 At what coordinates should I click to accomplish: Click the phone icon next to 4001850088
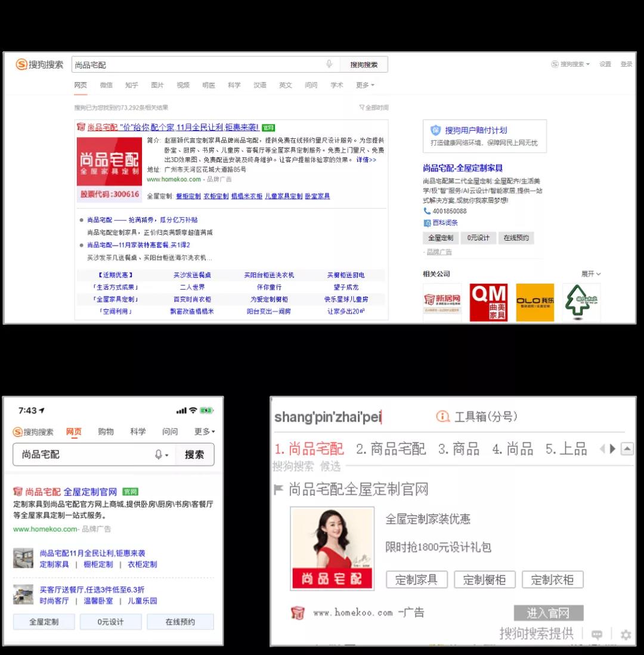point(427,211)
